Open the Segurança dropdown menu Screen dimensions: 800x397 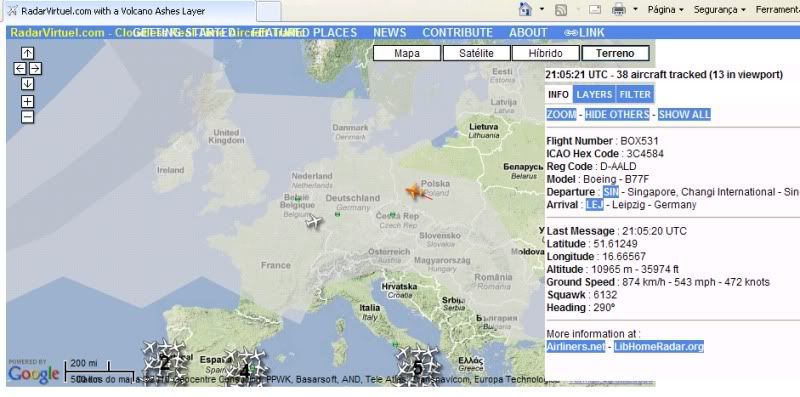(721, 10)
